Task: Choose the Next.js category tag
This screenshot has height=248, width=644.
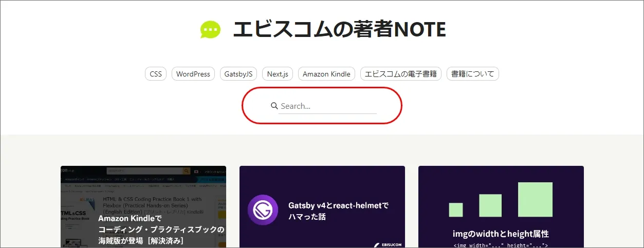Action: (278, 74)
